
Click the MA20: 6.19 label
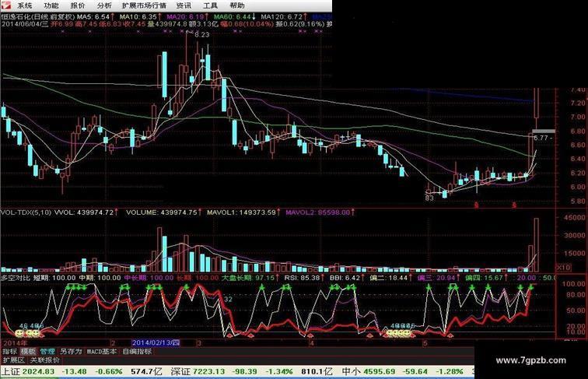[185, 17]
